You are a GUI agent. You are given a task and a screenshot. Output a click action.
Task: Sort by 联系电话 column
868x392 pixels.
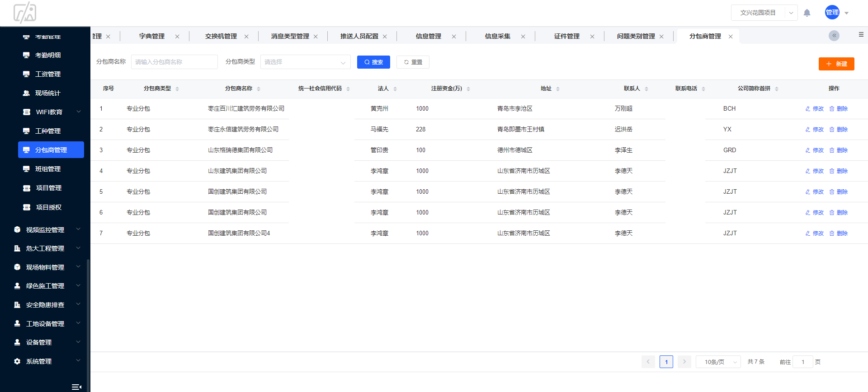(703, 89)
